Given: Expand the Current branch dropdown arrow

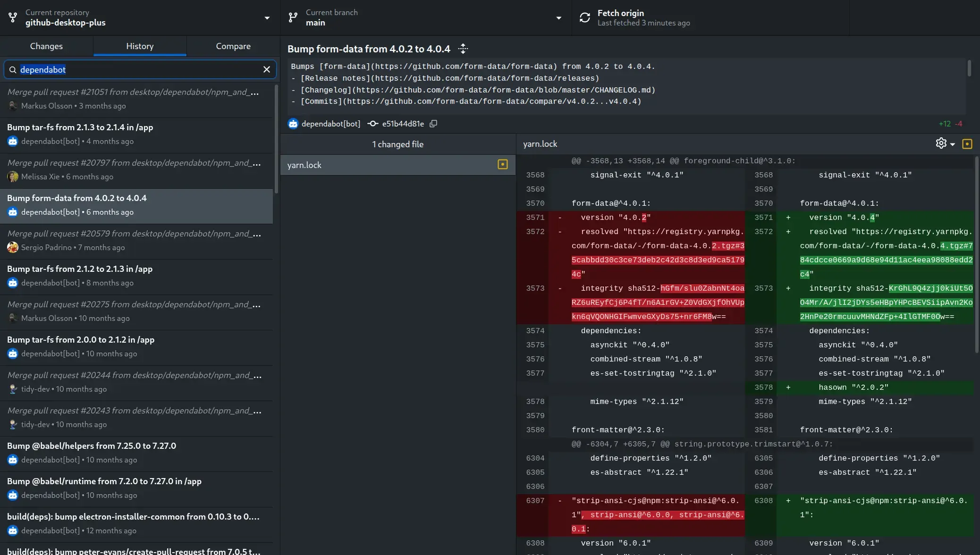Looking at the screenshot, I should (558, 18).
